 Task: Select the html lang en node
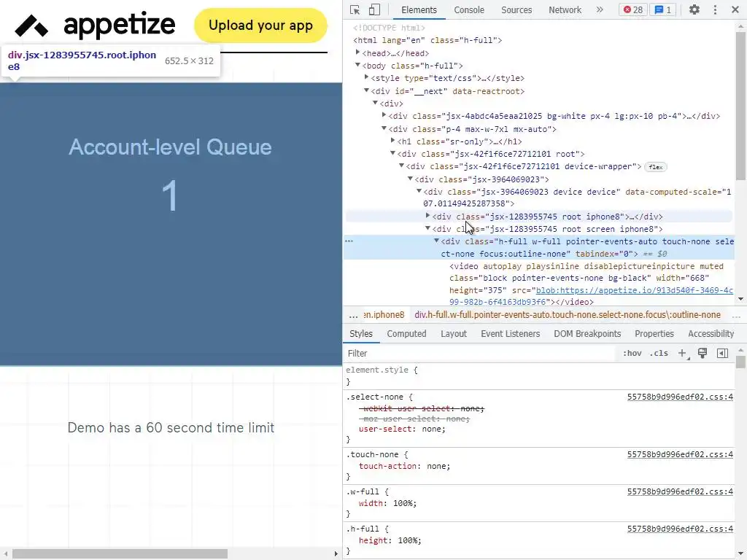point(427,41)
